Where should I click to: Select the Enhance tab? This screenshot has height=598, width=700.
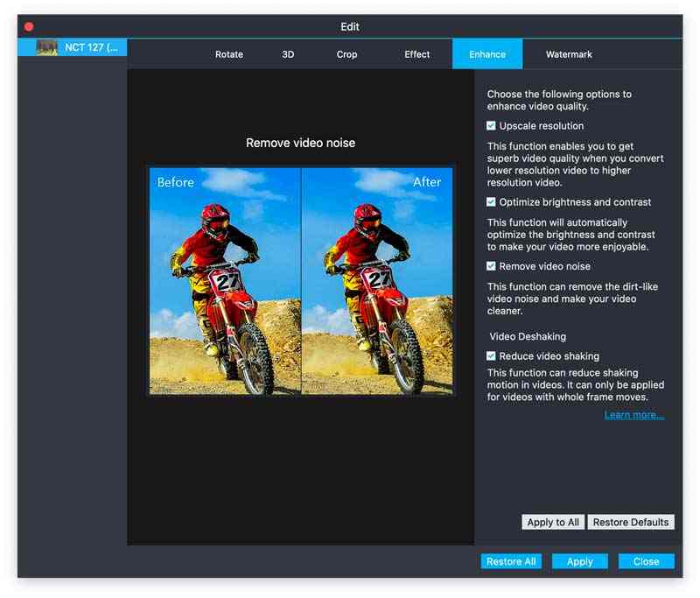tap(486, 54)
